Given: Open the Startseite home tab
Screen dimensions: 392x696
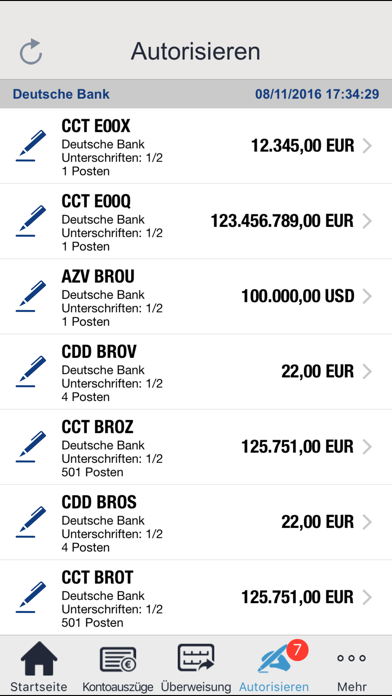Looking at the screenshot, I should (39, 666).
